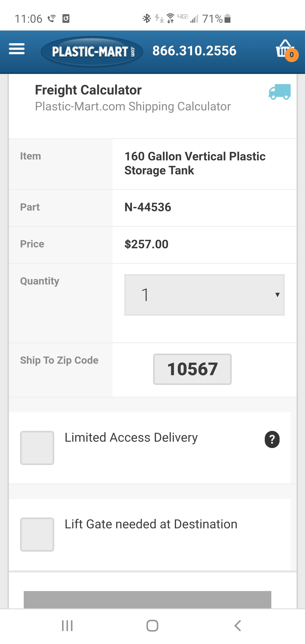Tap the cart item count badge
This screenshot has width=305, height=644.
[x=291, y=55]
